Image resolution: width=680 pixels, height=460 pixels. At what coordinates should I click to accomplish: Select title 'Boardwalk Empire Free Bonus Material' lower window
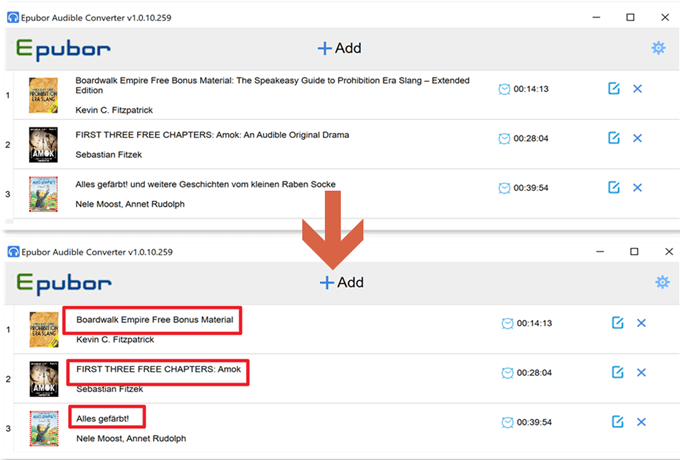click(155, 320)
